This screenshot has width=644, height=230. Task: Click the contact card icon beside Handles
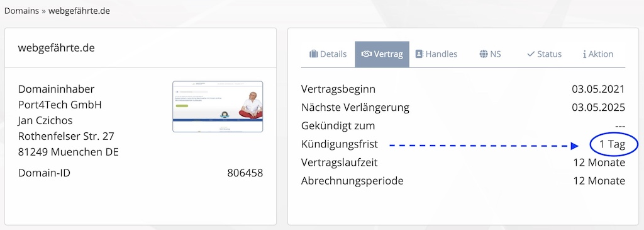point(419,54)
